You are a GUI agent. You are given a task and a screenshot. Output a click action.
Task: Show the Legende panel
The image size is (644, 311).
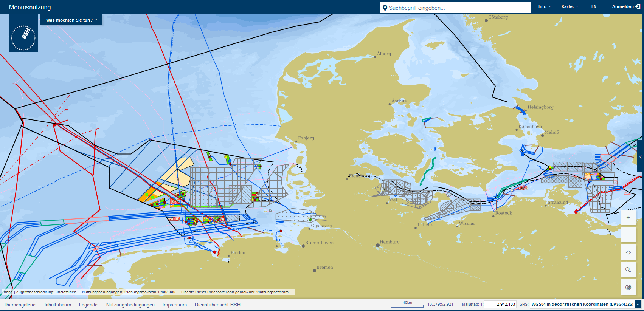coord(88,305)
